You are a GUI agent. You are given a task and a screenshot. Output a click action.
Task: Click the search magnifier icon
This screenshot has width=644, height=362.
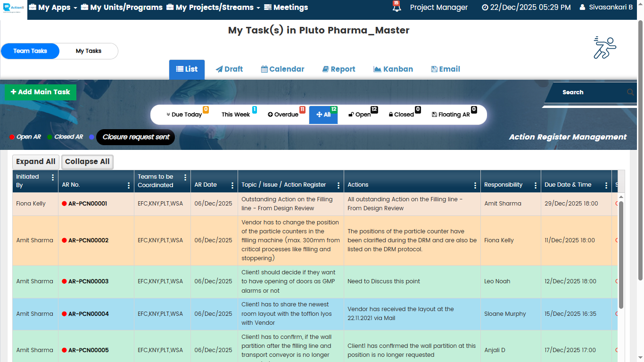630,92
